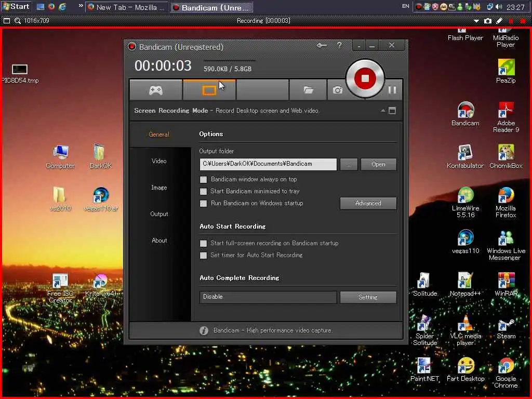Select the vs2010 folder on desktop
The height and width of the screenshot is (399, 532).
pos(60,199)
